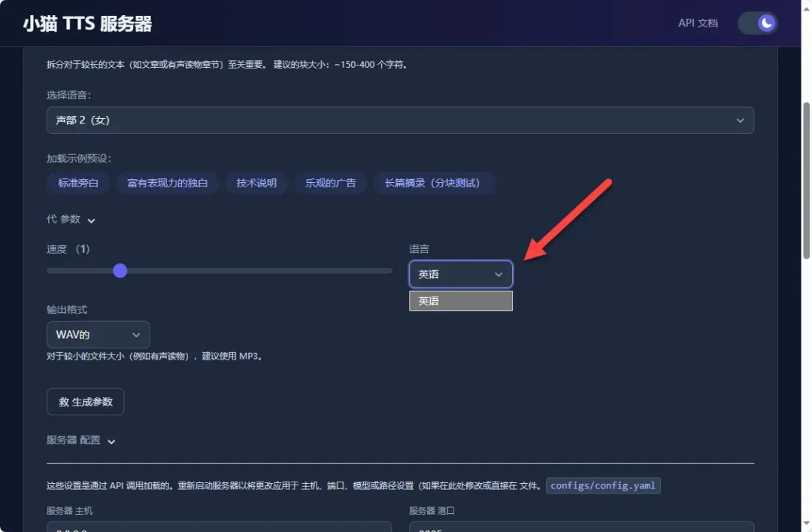This screenshot has width=812, height=532.
Task: Click the page vertical scrollbar
Action: [807, 181]
